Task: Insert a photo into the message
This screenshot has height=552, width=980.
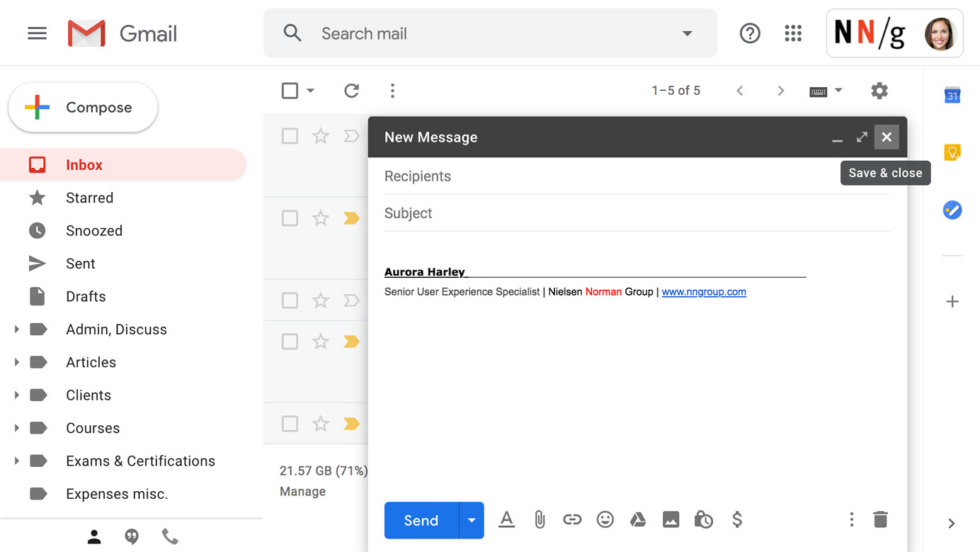Action: pos(671,520)
